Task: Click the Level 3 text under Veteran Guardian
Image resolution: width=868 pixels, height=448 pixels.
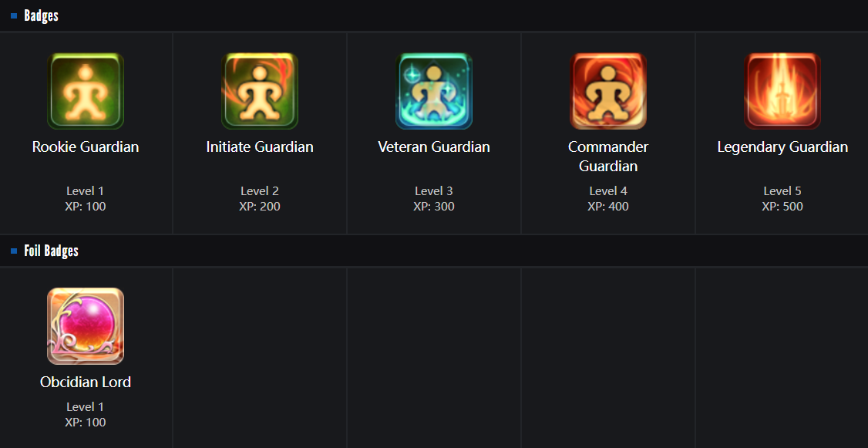Action: 434,191
